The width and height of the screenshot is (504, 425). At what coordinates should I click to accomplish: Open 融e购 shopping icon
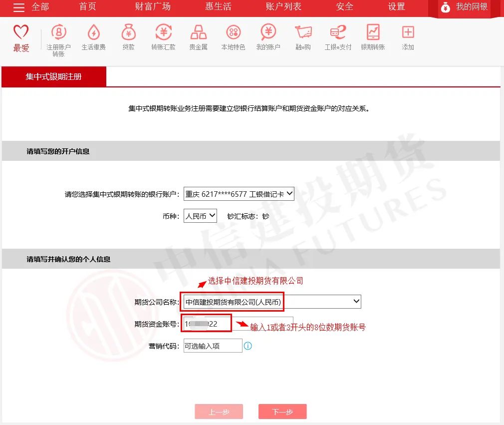click(x=303, y=32)
